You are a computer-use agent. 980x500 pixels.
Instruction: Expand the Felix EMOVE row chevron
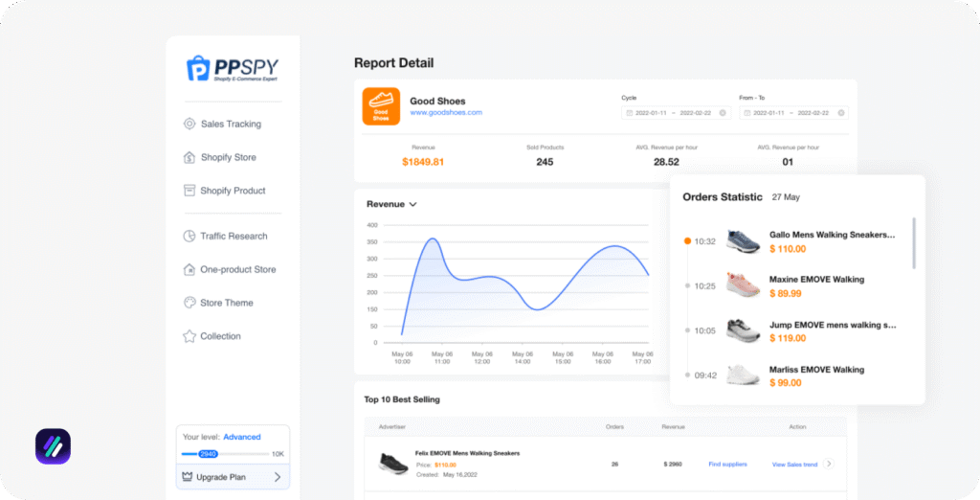(829, 464)
